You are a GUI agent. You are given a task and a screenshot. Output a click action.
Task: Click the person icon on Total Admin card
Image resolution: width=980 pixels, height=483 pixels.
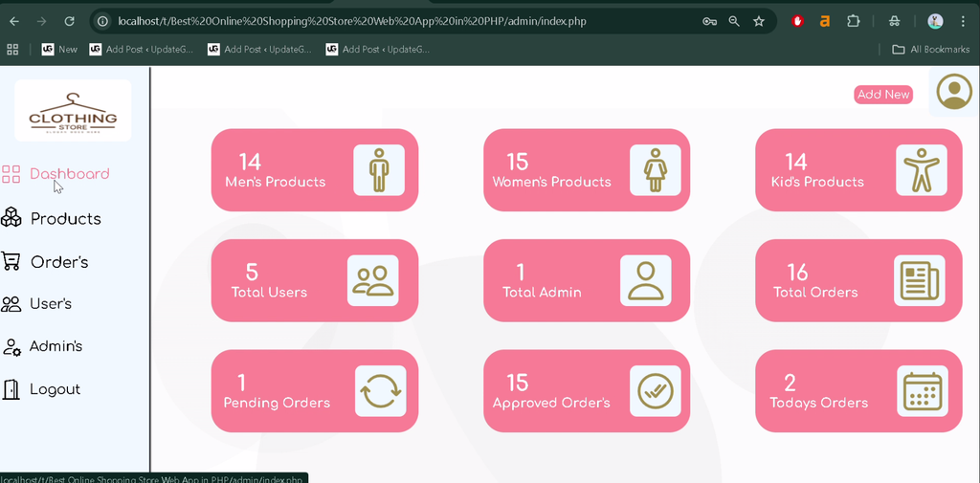coord(646,280)
